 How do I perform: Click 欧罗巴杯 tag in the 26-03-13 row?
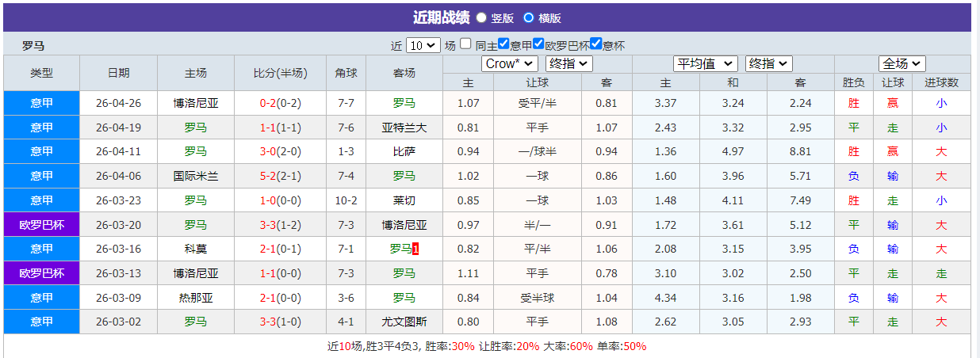coord(42,273)
